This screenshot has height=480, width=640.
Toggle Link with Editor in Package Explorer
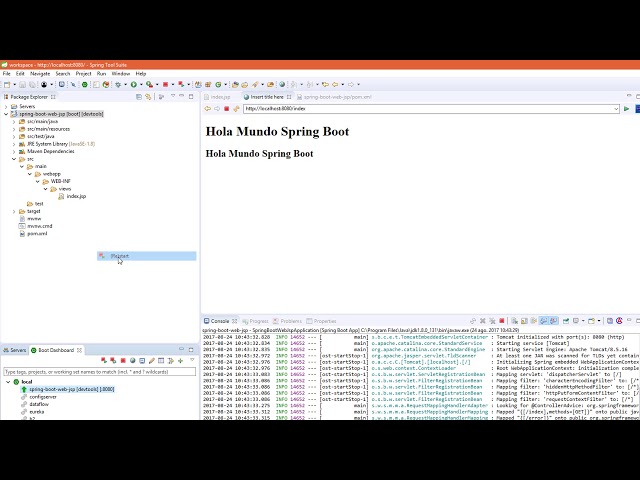tap(148, 97)
